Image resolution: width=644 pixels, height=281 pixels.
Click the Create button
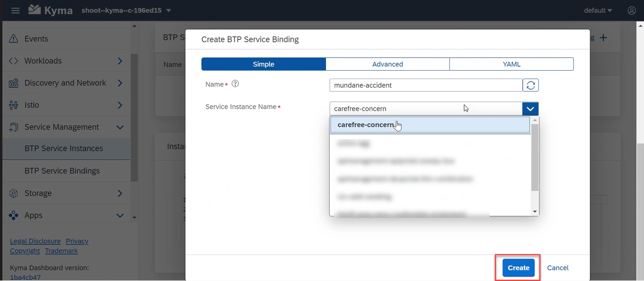[518, 268]
